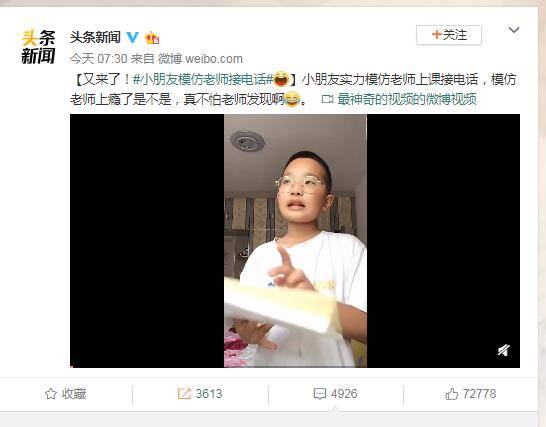The width and height of the screenshot is (546, 427).
Task: Open the post timestamp 今天 07:30
Action: 99,59
